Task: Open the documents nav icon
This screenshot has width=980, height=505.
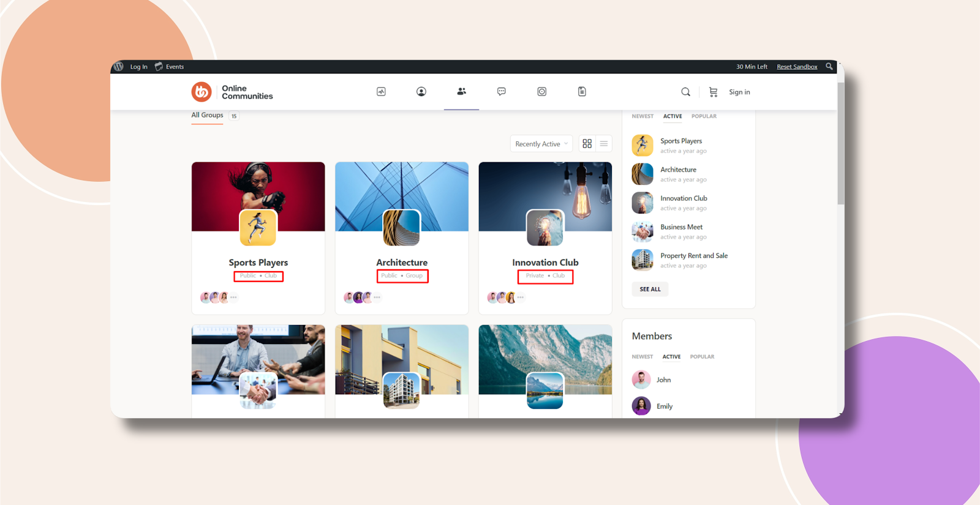Action: 582,92
